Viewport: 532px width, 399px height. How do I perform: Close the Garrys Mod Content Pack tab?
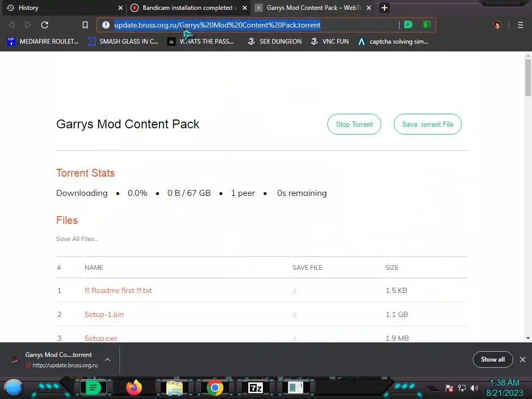coord(369,8)
